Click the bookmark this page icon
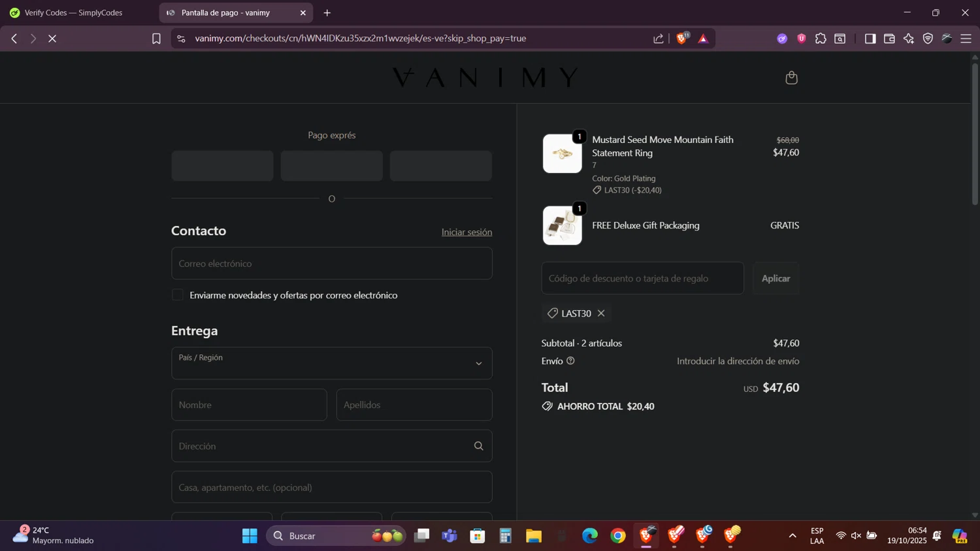This screenshot has height=551, width=980. coord(156,39)
